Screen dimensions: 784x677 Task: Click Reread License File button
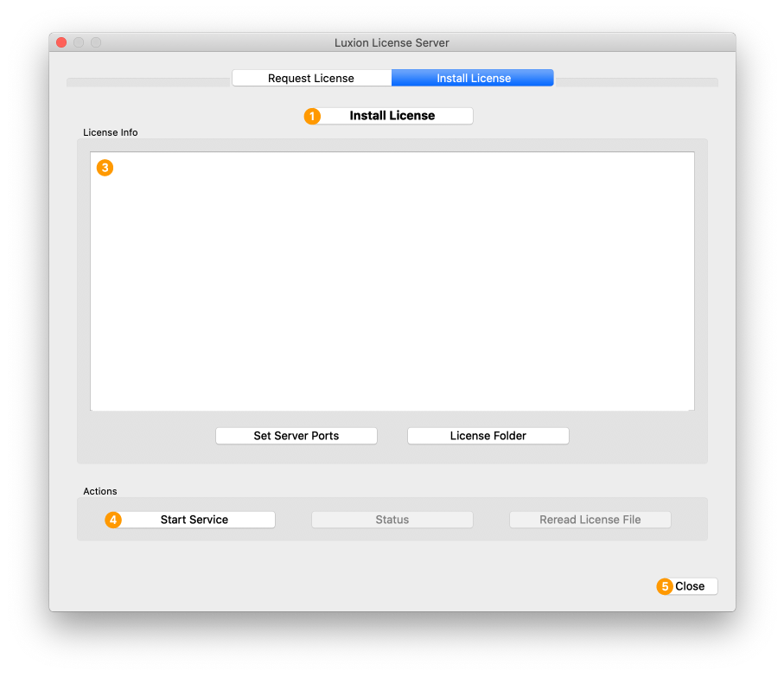(590, 520)
